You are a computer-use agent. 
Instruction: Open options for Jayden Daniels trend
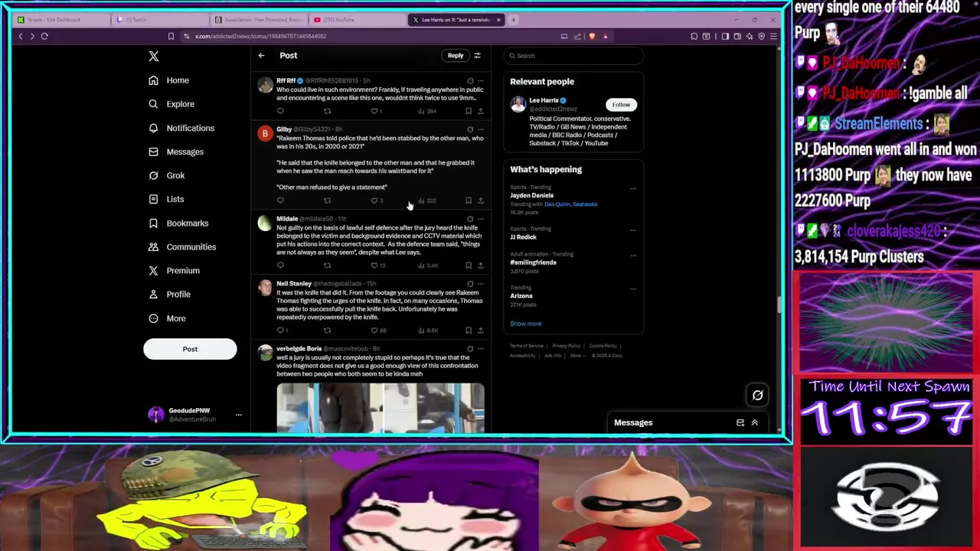click(x=633, y=188)
